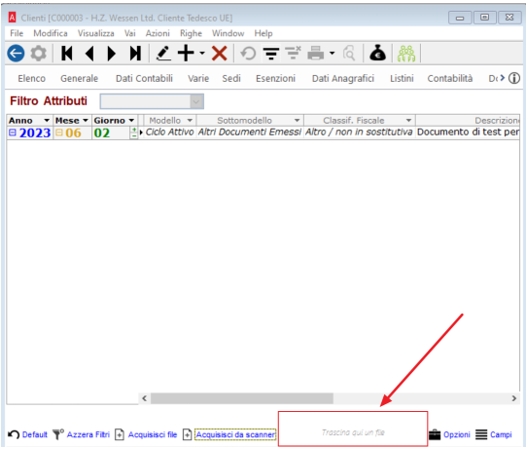Collapse the 06 month node
Image resolution: width=528 pixels, height=451 pixels.
(x=59, y=133)
